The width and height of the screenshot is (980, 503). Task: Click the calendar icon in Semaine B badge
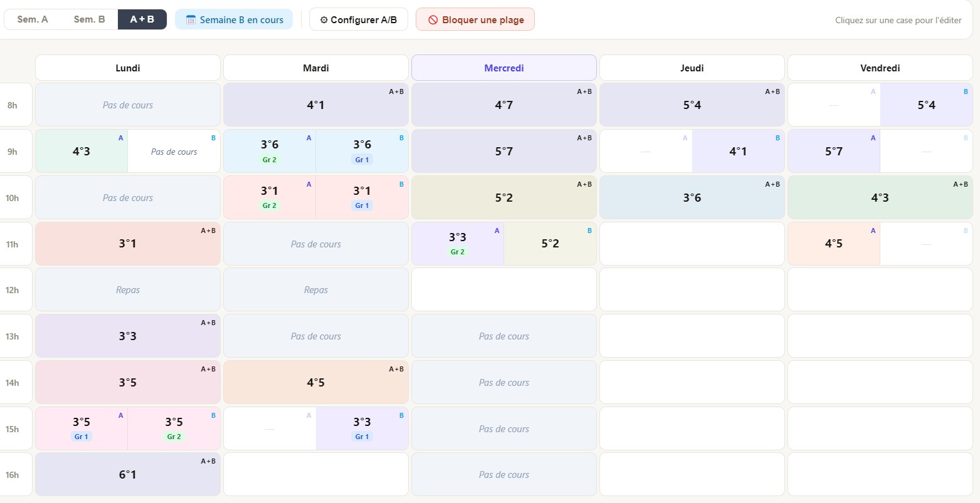191,19
